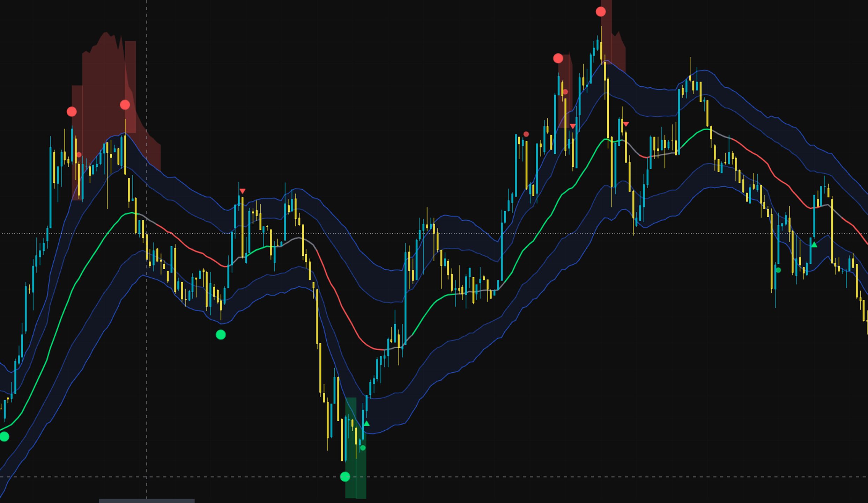Click the large green dot at the chart's lowest low

(x=345, y=476)
